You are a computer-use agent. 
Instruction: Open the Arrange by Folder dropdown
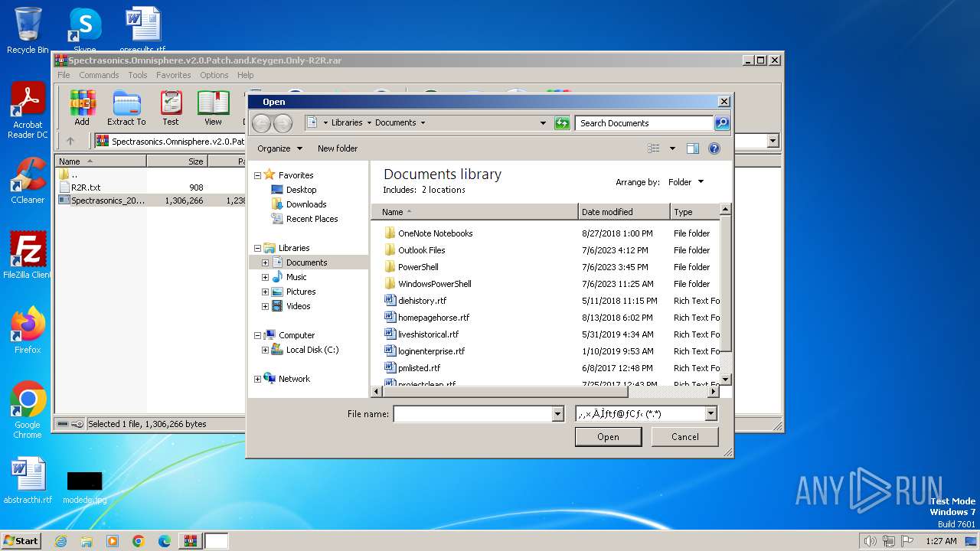tap(686, 182)
